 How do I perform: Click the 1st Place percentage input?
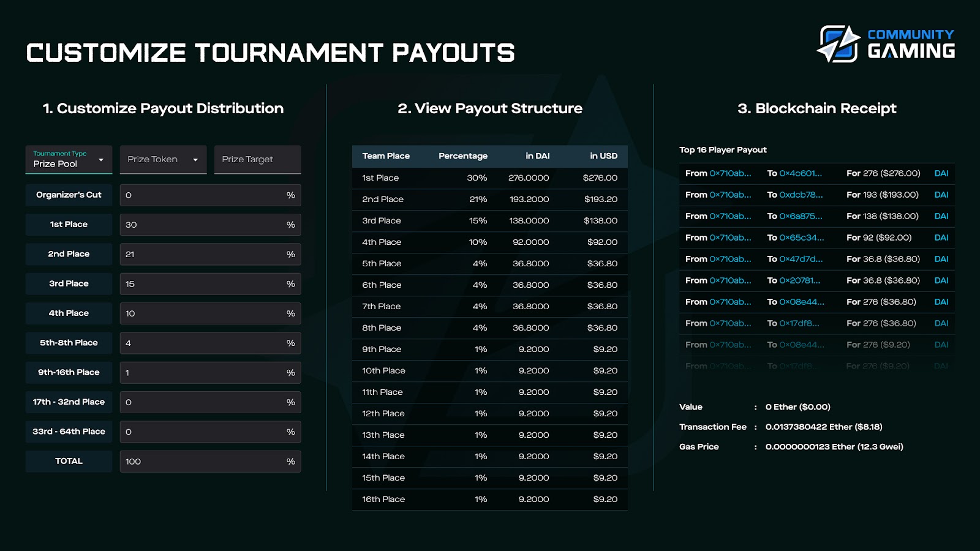point(210,225)
